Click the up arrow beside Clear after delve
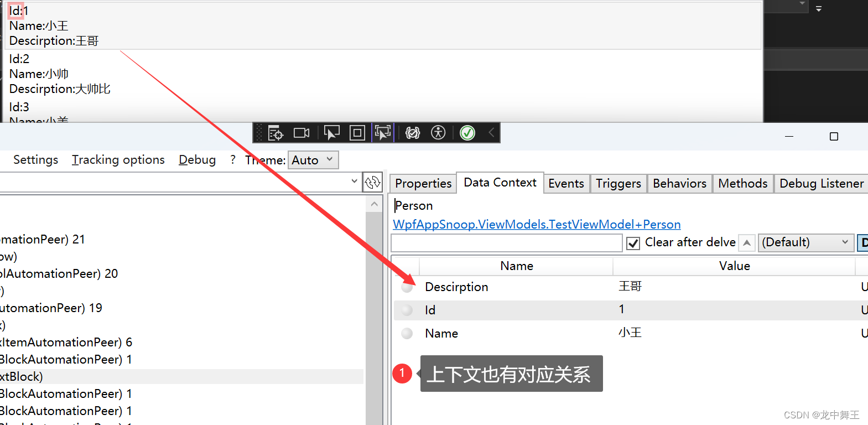 [747, 242]
